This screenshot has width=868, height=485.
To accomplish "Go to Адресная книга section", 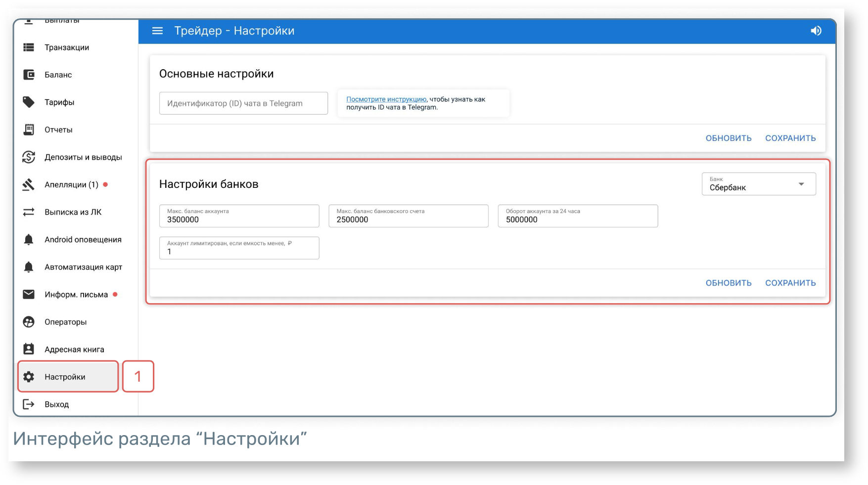I will click(x=74, y=350).
